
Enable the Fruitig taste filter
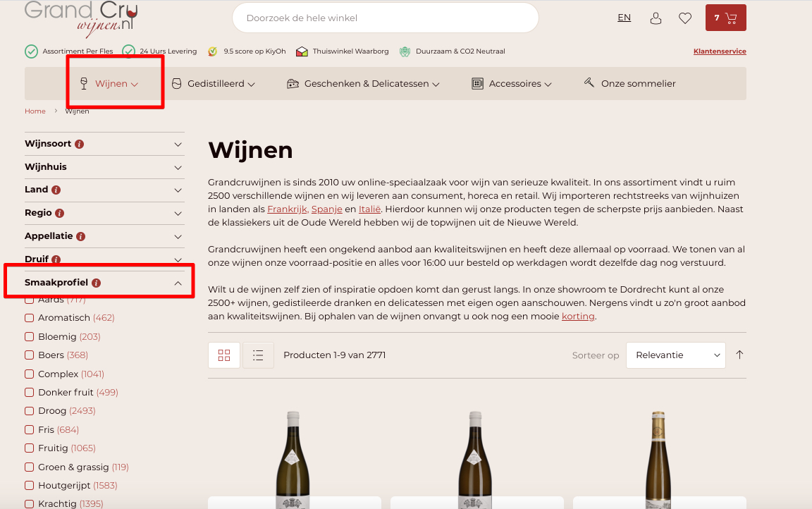[x=30, y=448]
